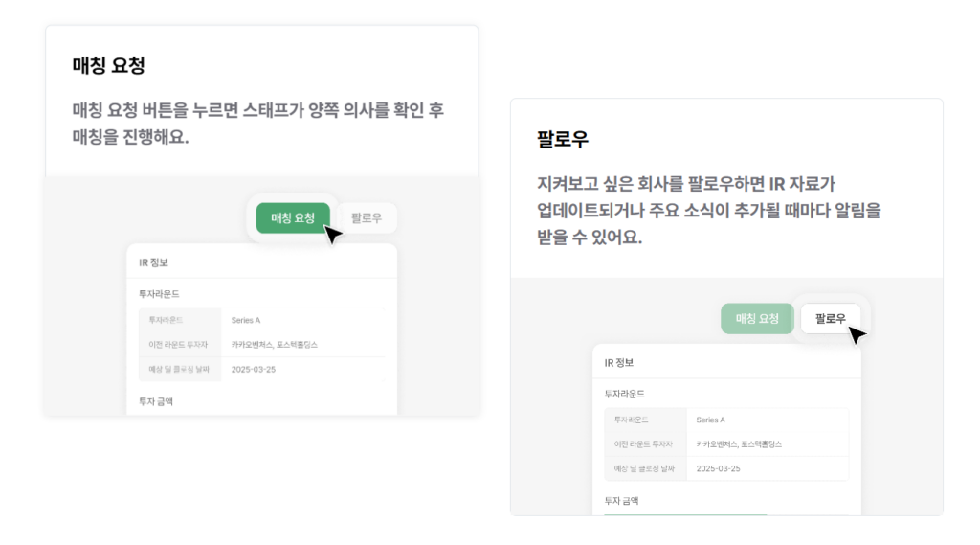Select the 2025-03-25 closing date in the 팔로우 card
The image size is (980, 545).
pyautogui.click(x=719, y=469)
